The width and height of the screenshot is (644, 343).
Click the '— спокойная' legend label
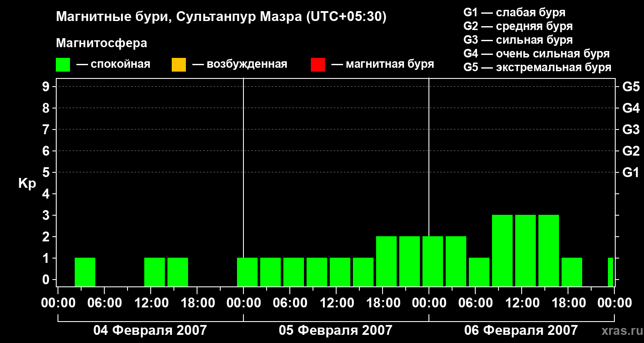pyautogui.click(x=113, y=64)
